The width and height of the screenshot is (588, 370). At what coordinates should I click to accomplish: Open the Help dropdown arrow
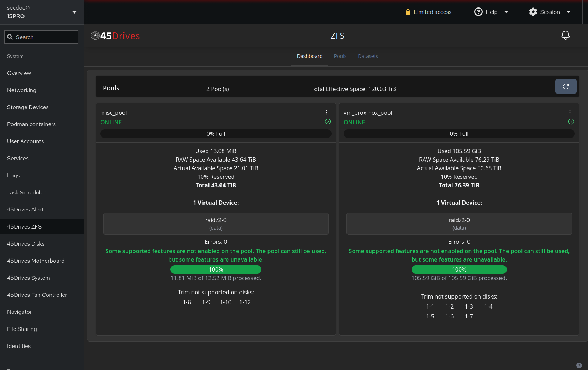[506, 12]
